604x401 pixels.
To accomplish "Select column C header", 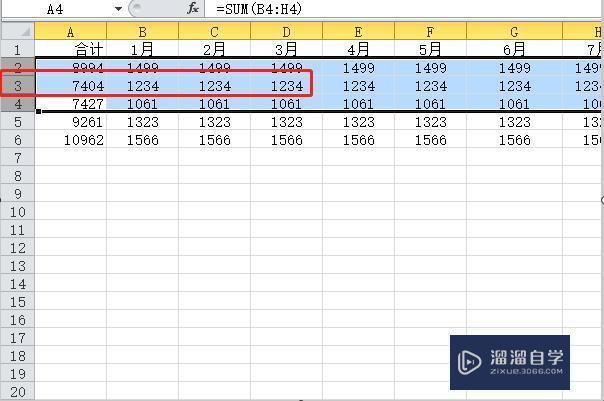I will point(215,31).
